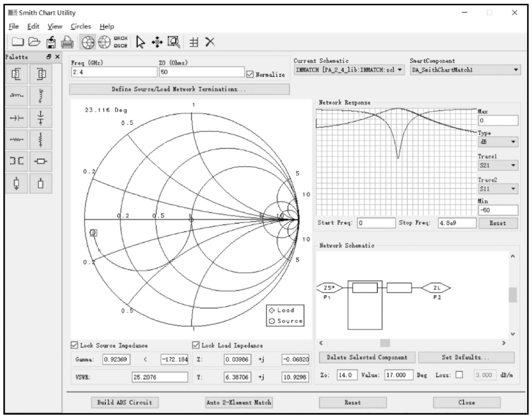532x418 pixels.
Task: Reset the Network Response frequency range
Action: click(498, 223)
